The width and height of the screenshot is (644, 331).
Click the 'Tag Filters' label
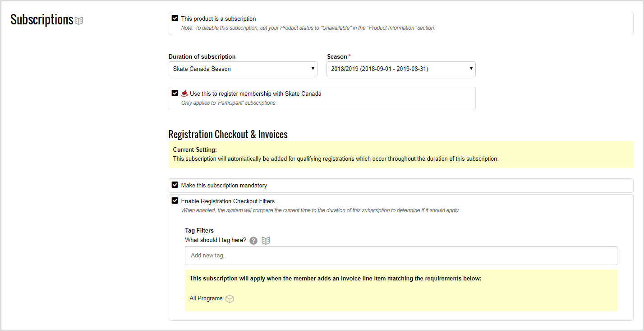coord(199,231)
